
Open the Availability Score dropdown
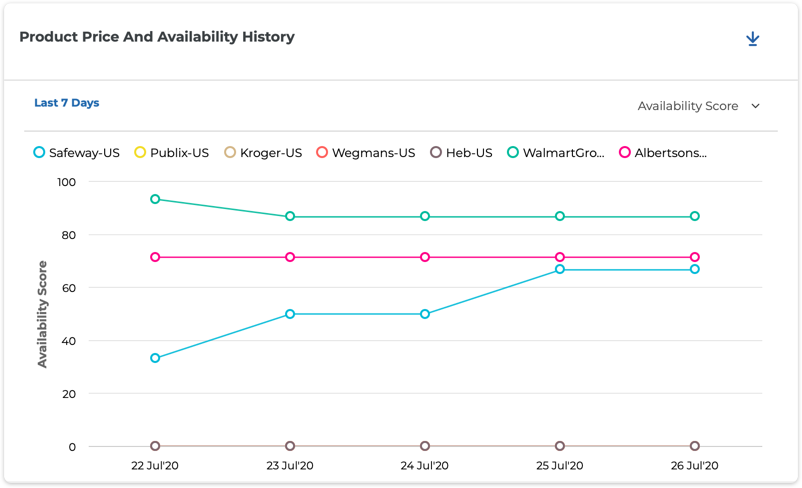coord(688,106)
